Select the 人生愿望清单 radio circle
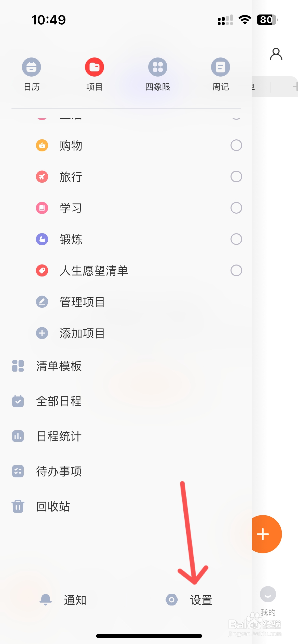 [236, 270]
